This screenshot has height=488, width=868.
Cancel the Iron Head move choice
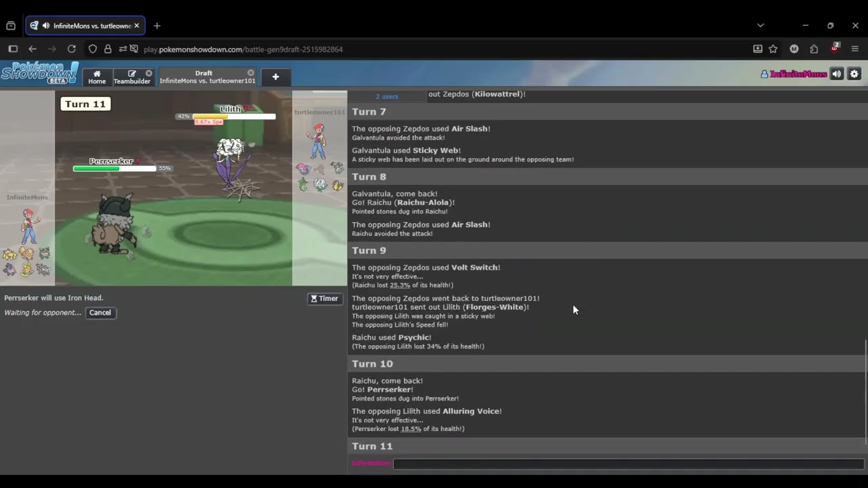point(100,312)
